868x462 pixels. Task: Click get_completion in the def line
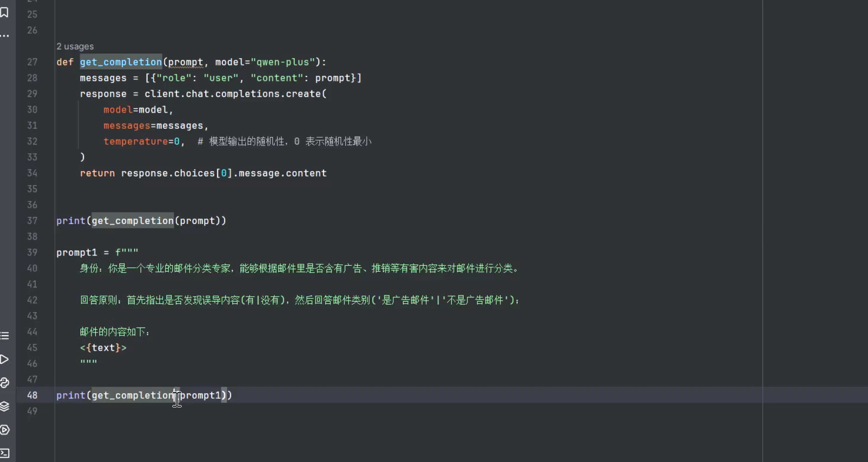click(x=121, y=62)
